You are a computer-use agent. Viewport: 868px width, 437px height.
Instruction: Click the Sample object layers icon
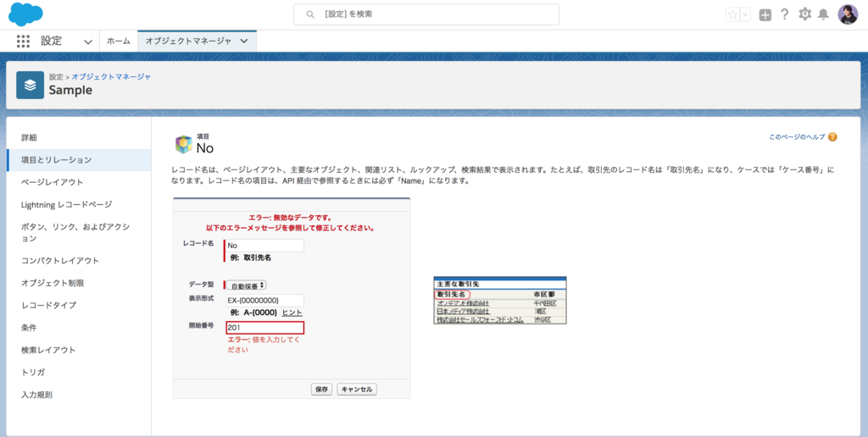pyautogui.click(x=30, y=85)
